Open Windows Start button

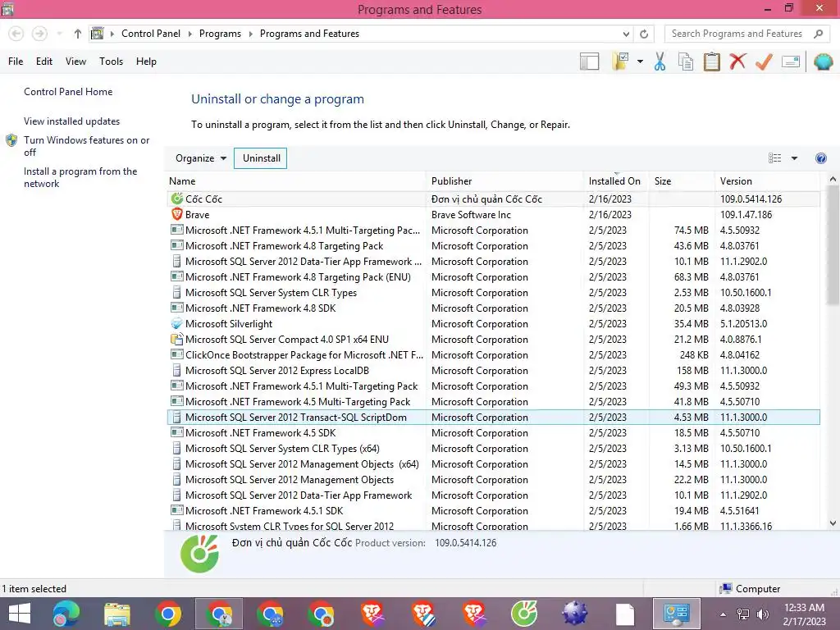pyautogui.click(x=20, y=614)
